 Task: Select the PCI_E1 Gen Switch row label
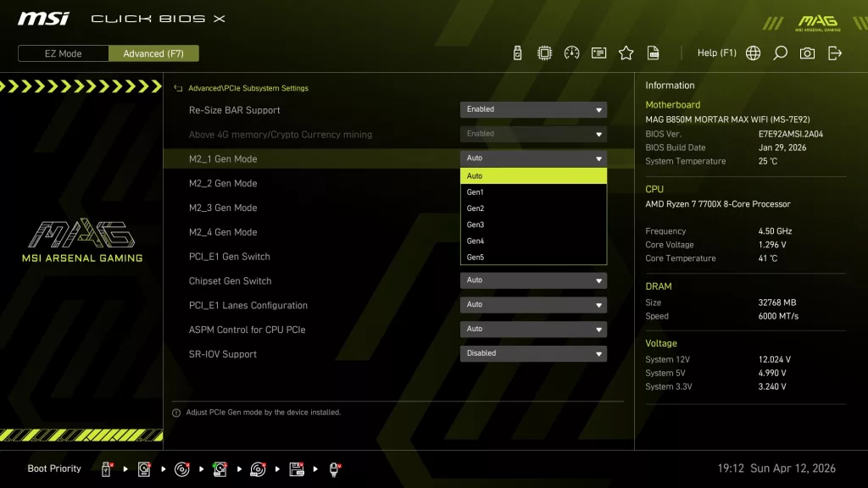[229, 256]
